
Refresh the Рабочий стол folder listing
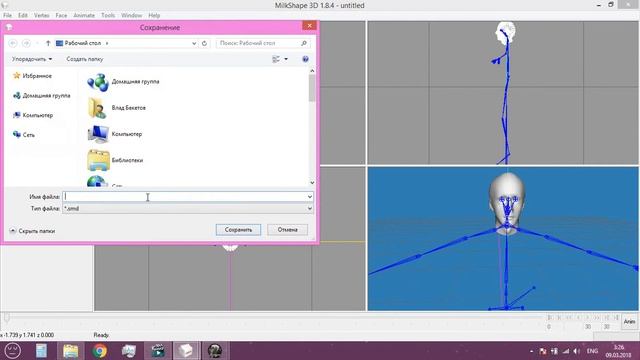coord(204,43)
